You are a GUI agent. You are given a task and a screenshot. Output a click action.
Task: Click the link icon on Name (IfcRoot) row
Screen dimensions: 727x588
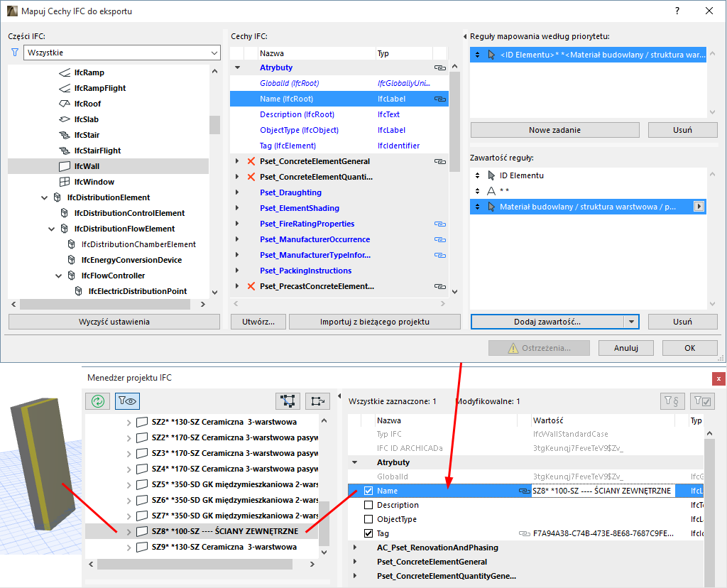(439, 99)
